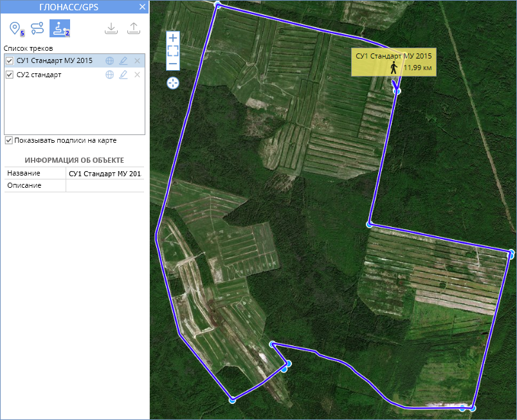Delete the СУ2 стандарт track
The image size is (517, 420).
(137, 75)
